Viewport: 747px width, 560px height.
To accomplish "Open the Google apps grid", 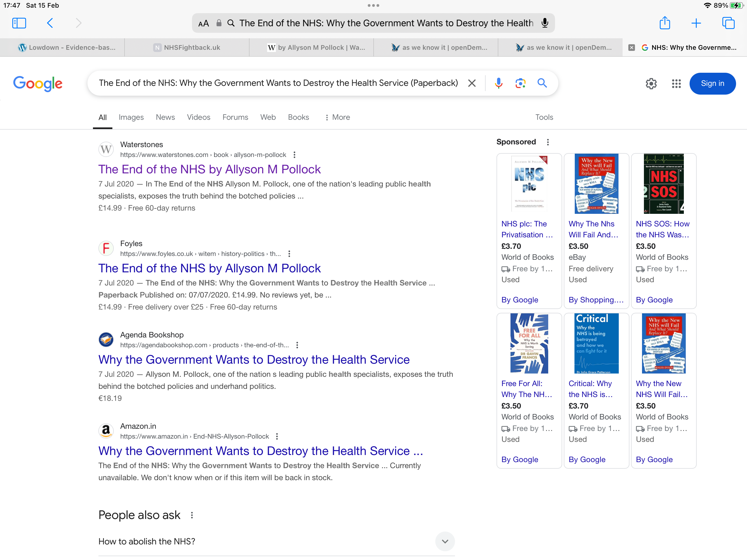I will pos(676,83).
